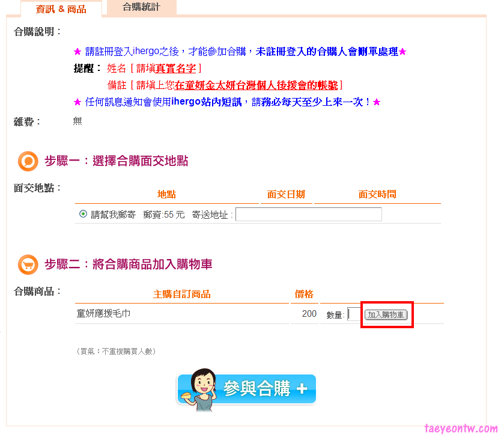Click the 面交日期 column header
Screen dimensions: 504x437
[x=286, y=194]
